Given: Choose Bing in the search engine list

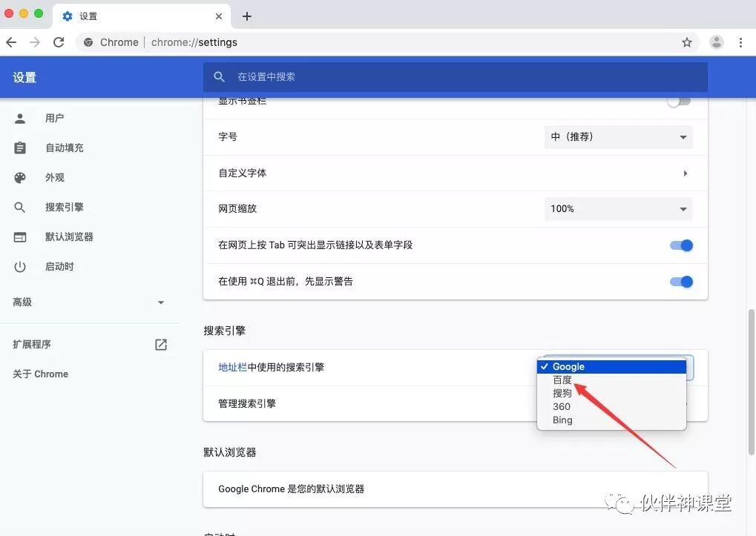Looking at the screenshot, I should point(611,420).
